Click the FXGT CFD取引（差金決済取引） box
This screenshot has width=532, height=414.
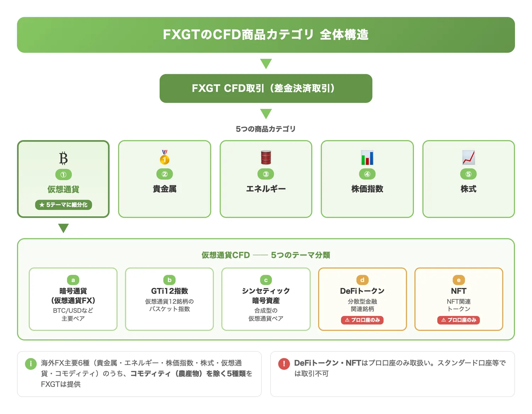point(266,88)
